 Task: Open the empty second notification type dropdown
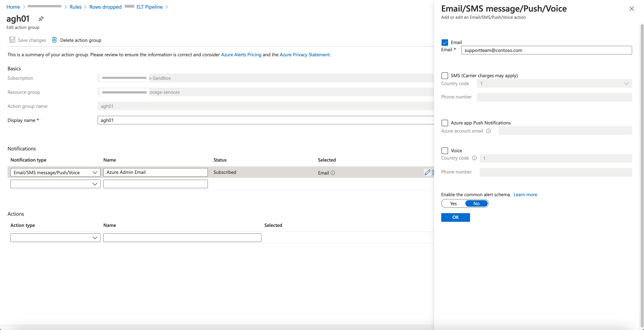tap(55, 184)
